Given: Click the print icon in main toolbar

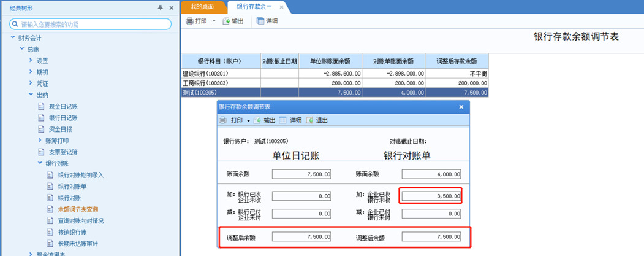Looking at the screenshot, I should [x=190, y=21].
